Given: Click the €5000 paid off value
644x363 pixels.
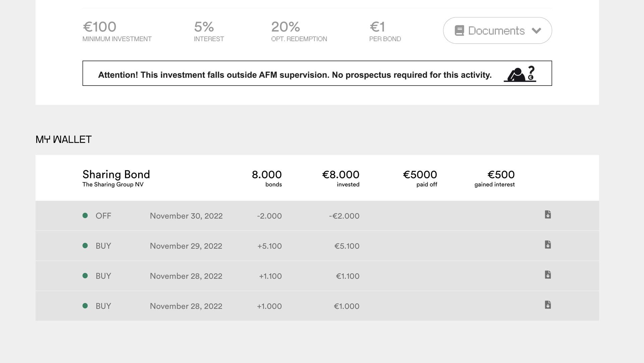Looking at the screenshot, I should 420,175.
